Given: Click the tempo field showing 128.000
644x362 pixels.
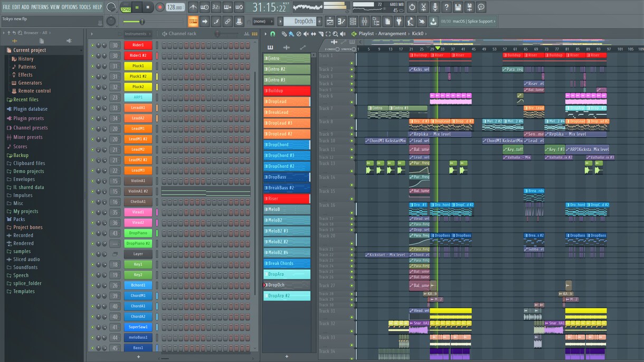Looking at the screenshot, I should point(174,7).
